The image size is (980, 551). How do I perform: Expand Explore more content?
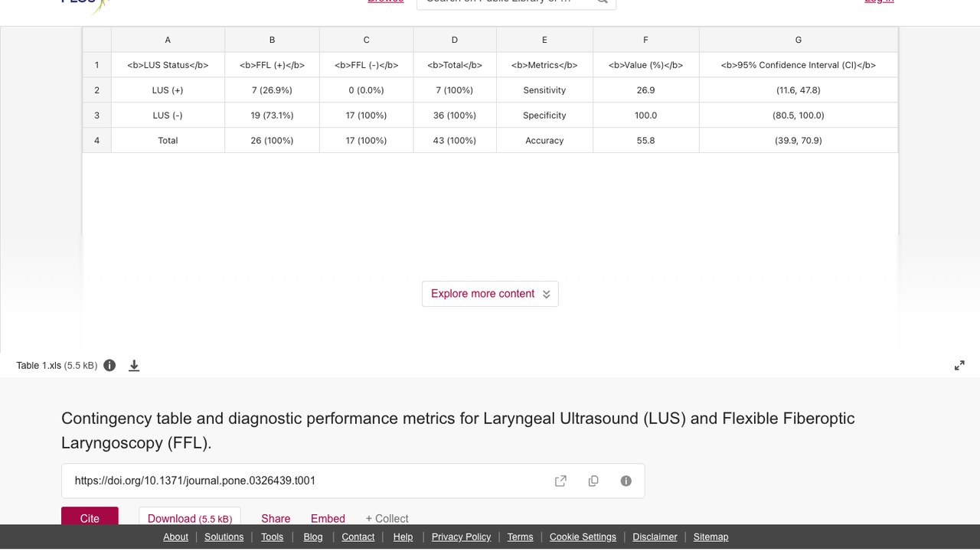pos(490,294)
